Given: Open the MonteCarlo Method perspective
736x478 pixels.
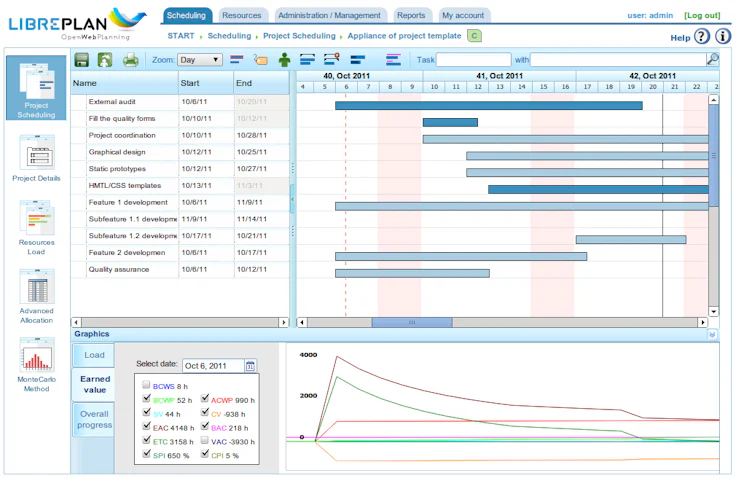Looking at the screenshot, I should click(x=36, y=365).
